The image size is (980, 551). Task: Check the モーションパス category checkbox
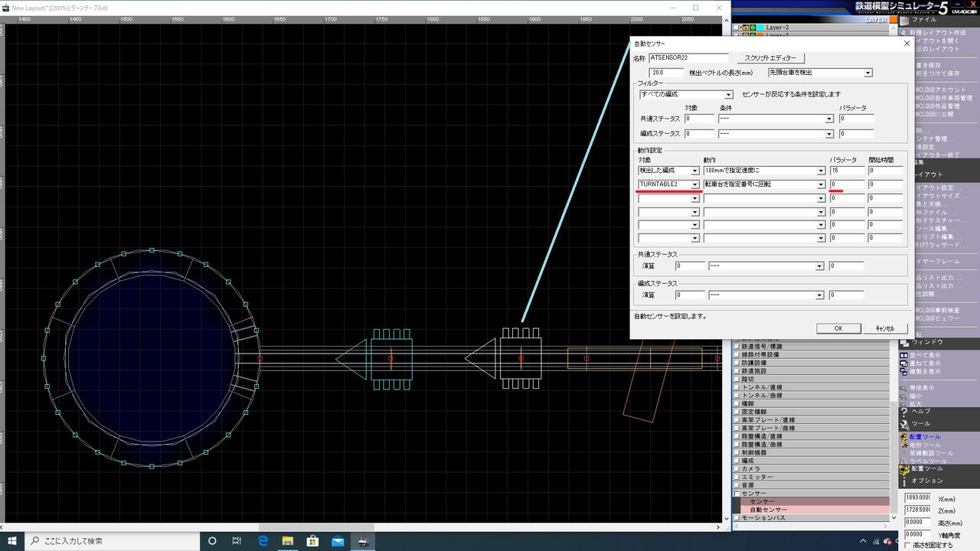click(737, 517)
